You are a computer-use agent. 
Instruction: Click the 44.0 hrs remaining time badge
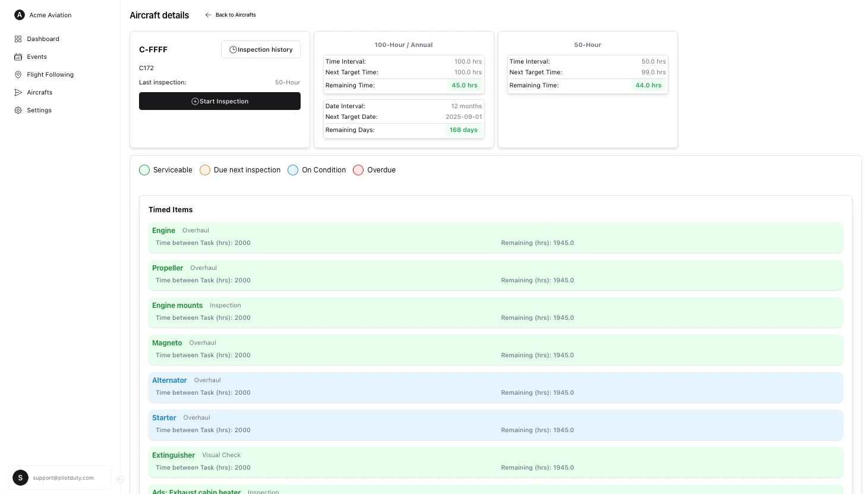click(648, 86)
